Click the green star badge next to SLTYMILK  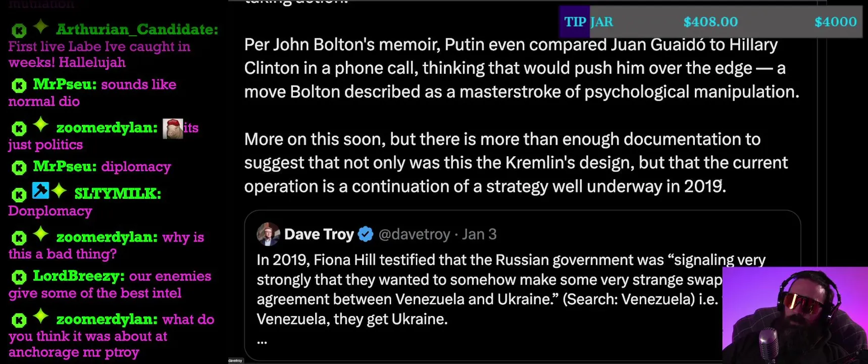pyautogui.click(x=59, y=191)
